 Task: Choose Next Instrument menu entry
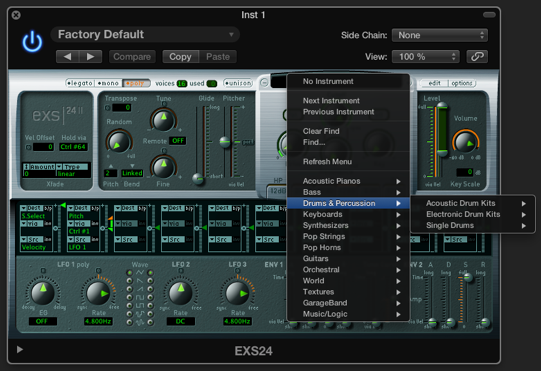pyautogui.click(x=348, y=101)
